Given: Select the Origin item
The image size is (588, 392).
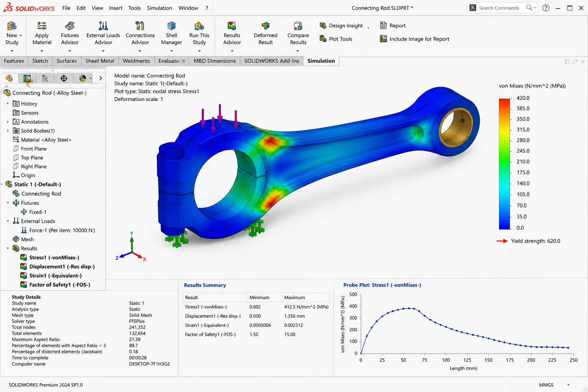Looking at the screenshot, I should pyautogui.click(x=24, y=175).
